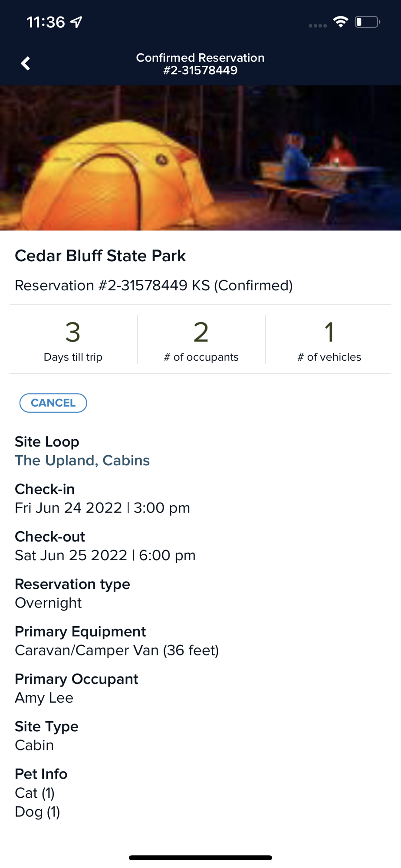This screenshot has height=868, width=401.
Task: Tap the 11:36 clock in status bar
Action: [46, 22]
